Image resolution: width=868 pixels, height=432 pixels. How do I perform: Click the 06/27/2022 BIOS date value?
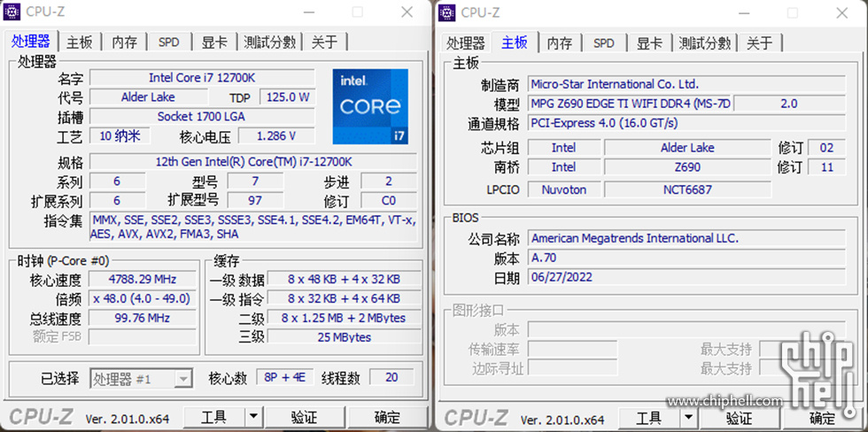(687, 276)
